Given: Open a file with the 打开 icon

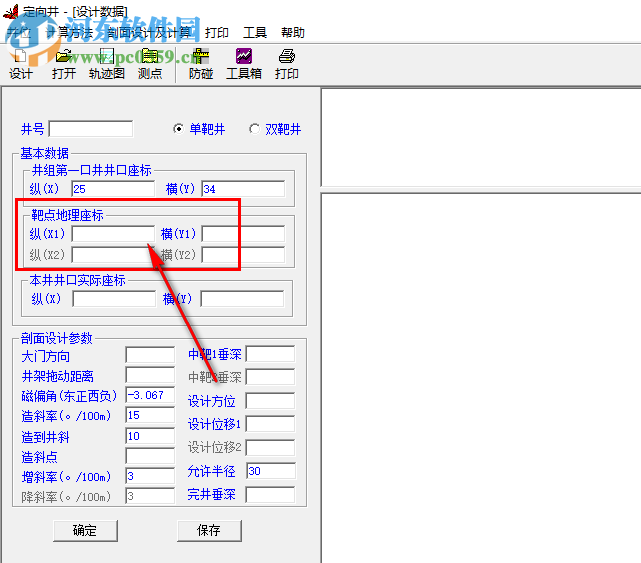Looking at the screenshot, I should pos(64,64).
